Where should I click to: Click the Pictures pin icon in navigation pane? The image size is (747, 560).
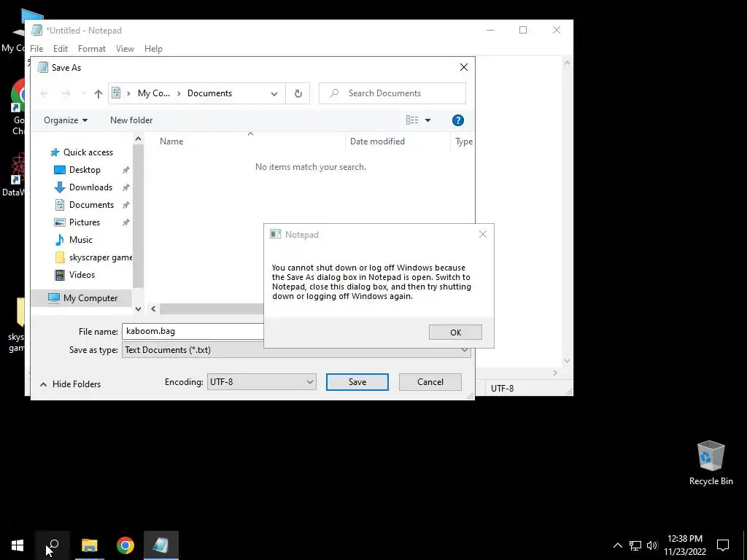(125, 222)
